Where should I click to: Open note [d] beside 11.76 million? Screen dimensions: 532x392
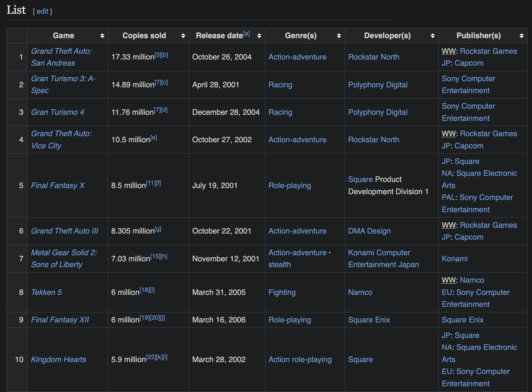[164, 110]
